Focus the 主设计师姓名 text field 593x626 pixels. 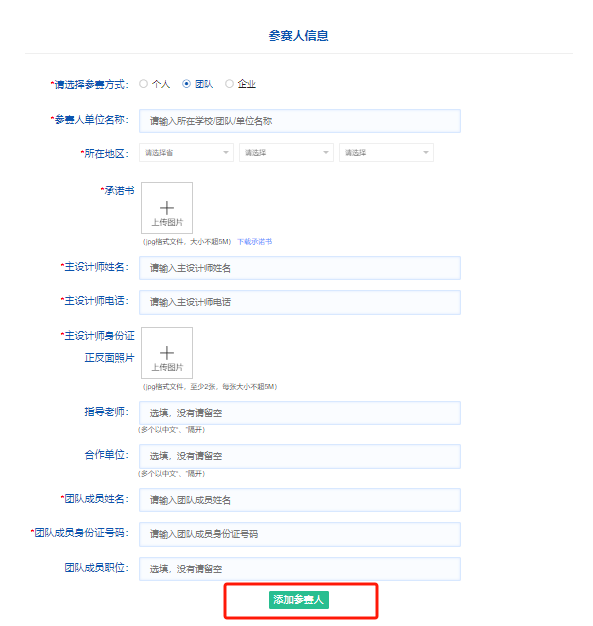point(300,268)
